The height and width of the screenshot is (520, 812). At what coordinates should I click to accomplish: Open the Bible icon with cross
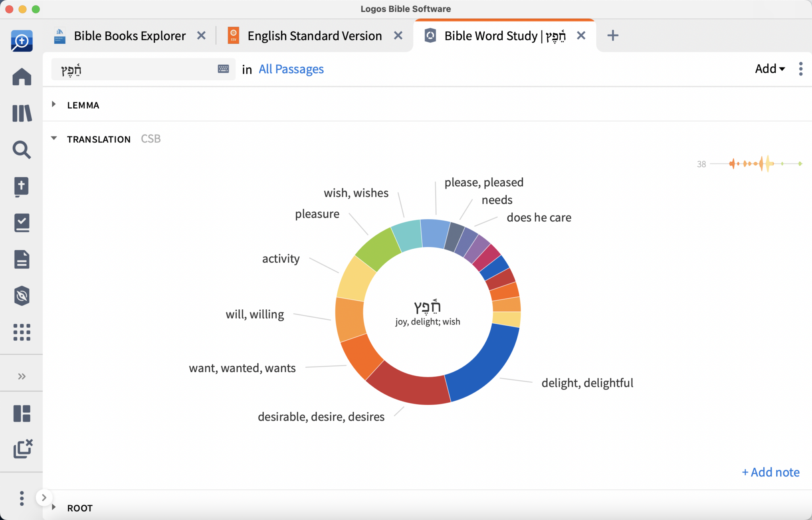(x=22, y=187)
